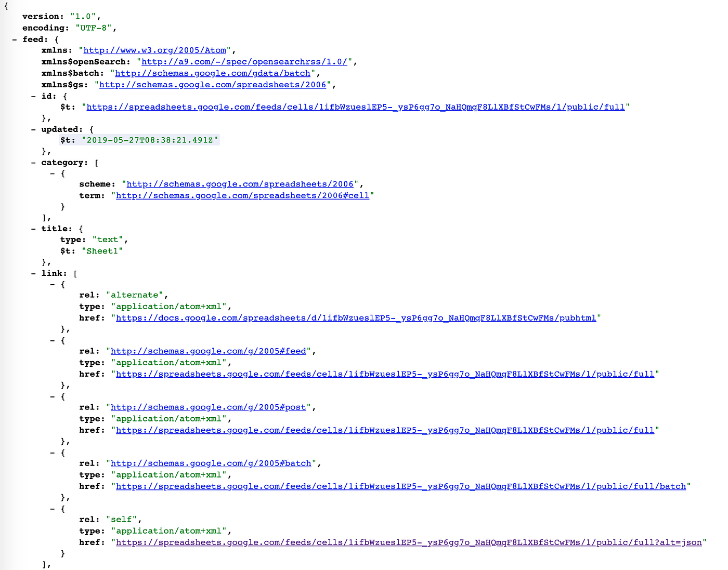This screenshot has width=728, height=570.
Task: Open the xmlns$openSearch a9.com link
Action: (x=244, y=62)
